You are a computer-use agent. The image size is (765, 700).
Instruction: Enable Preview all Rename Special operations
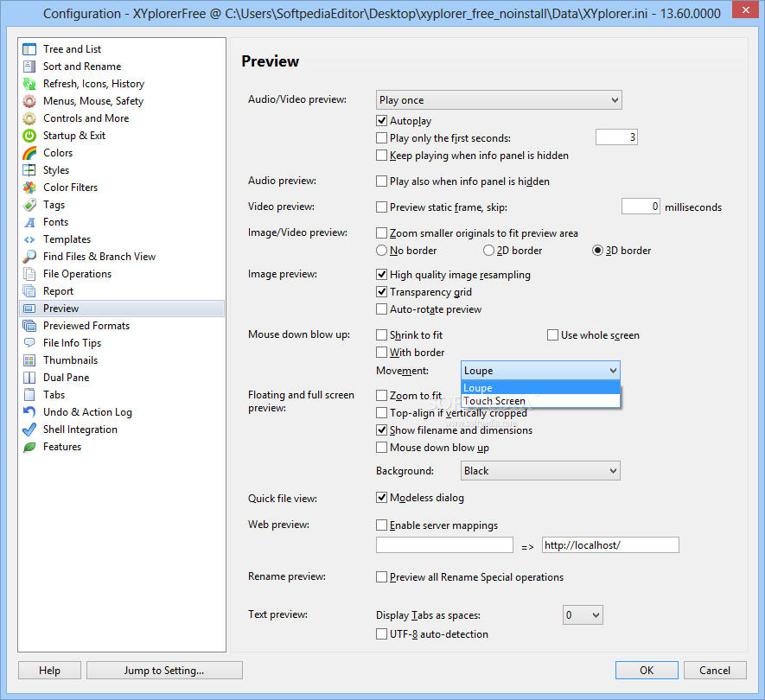tap(381, 577)
